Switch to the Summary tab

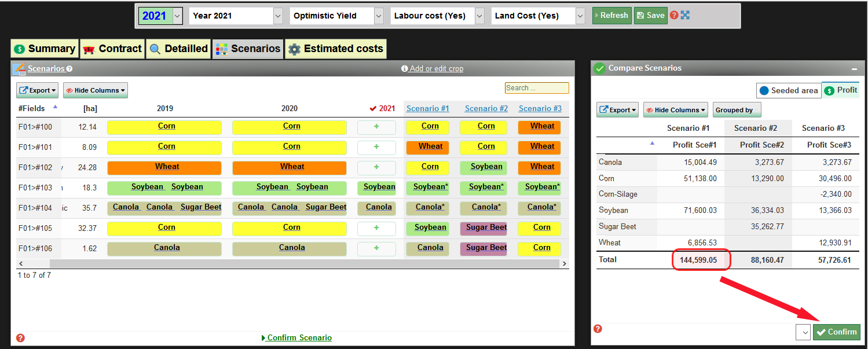coord(45,49)
